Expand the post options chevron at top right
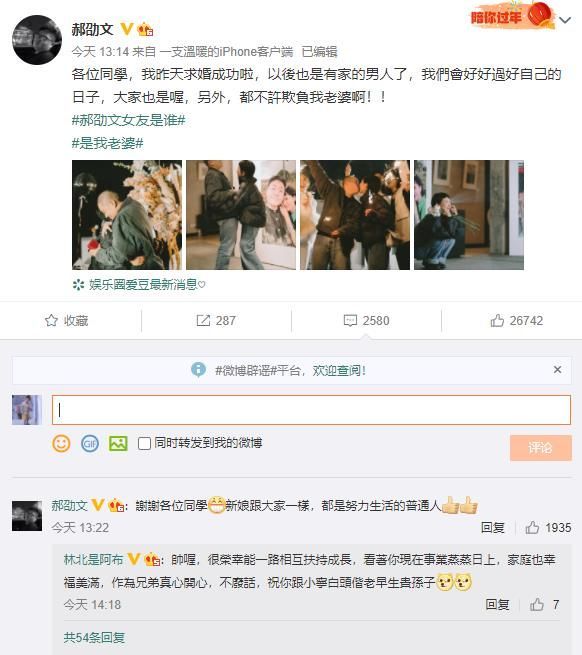Image resolution: width=582 pixels, height=655 pixels. tap(565, 20)
